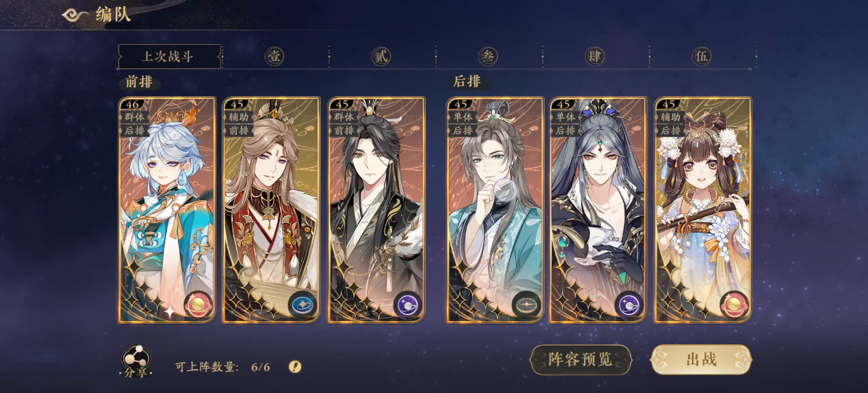Select the level 46 blue-haired character card
The height and width of the screenshot is (393, 868).
[167, 209]
